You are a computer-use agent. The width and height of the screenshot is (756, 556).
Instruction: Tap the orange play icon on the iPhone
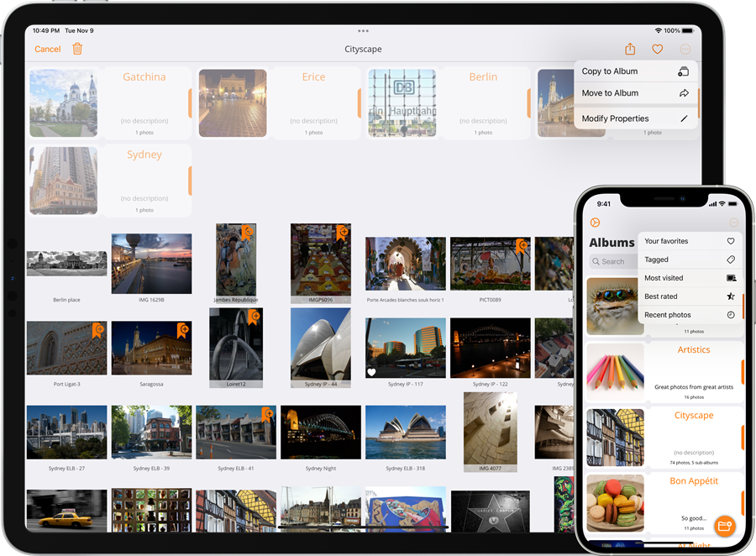[595, 223]
